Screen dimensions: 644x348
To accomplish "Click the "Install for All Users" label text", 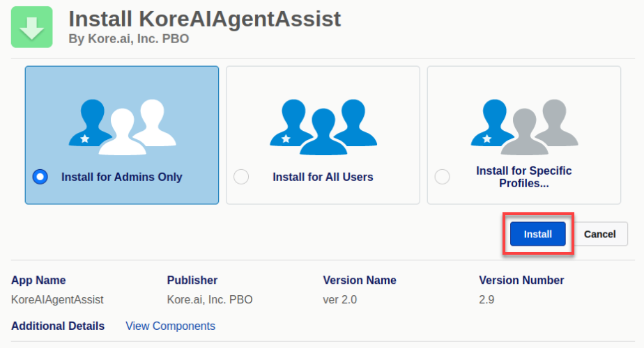I will click(x=323, y=177).
